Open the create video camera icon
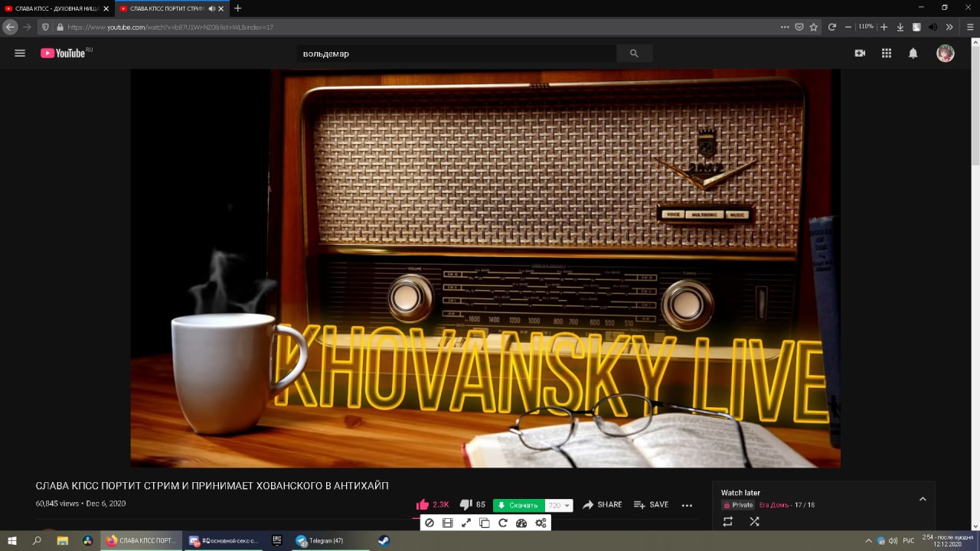This screenshot has height=551, width=980. (860, 53)
